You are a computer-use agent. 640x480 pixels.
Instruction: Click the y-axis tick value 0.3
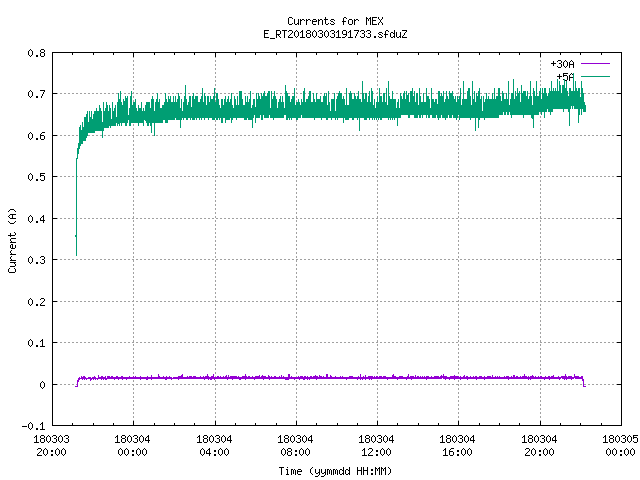point(36,260)
